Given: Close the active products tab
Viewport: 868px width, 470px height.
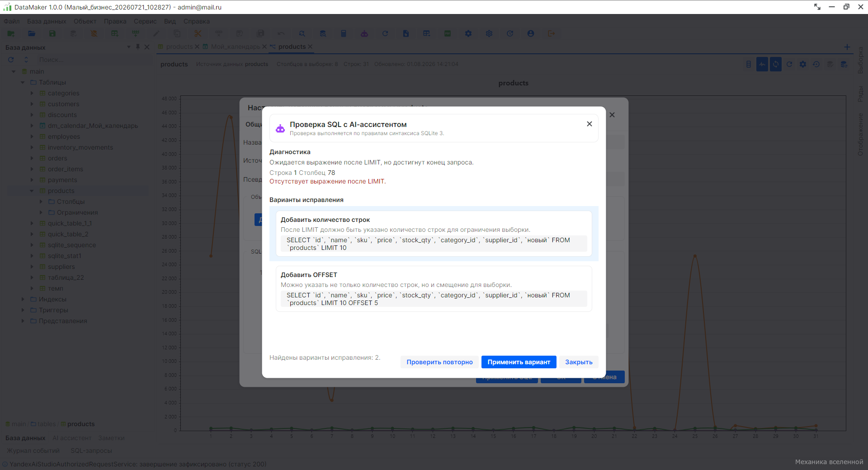Looking at the screenshot, I should pyautogui.click(x=310, y=47).
